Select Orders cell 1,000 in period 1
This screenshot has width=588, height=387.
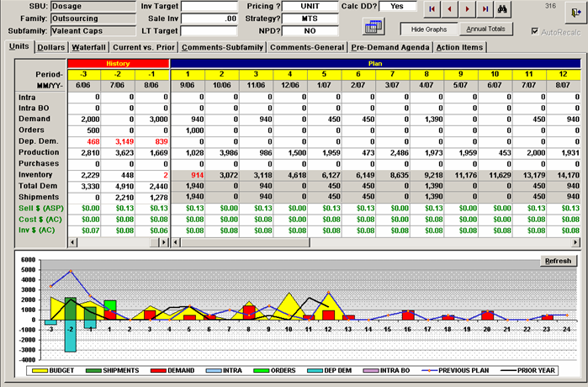point(188,130)
